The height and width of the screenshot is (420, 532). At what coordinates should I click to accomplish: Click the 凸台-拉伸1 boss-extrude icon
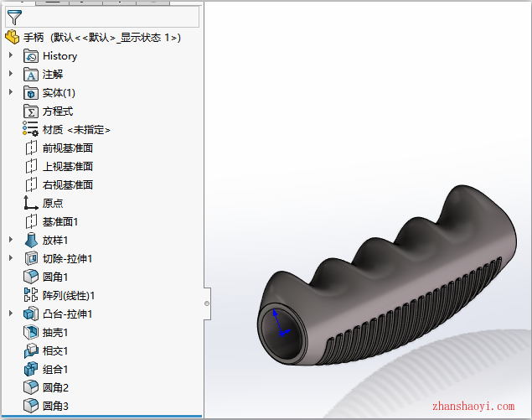(31, 314)
